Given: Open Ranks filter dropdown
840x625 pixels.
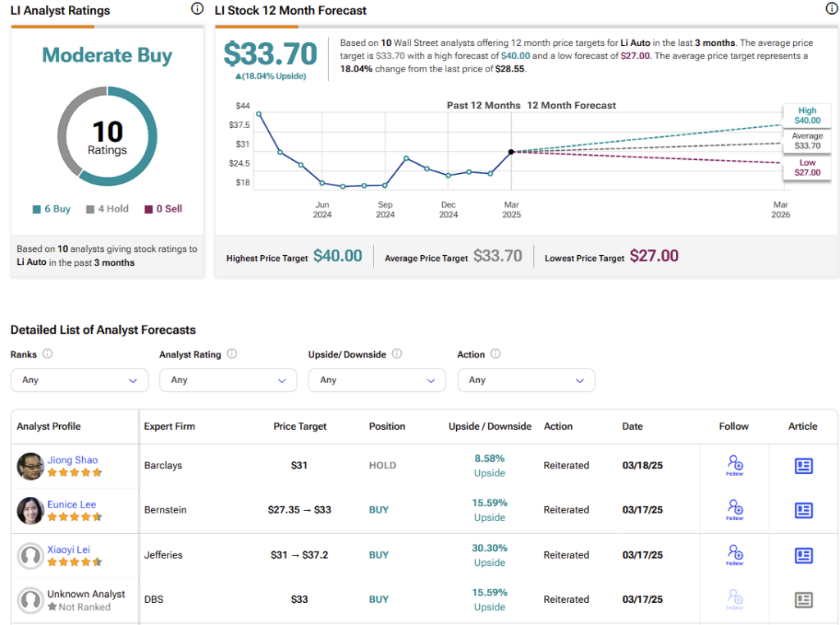Looking at the screenshot, I should [80, 380].
